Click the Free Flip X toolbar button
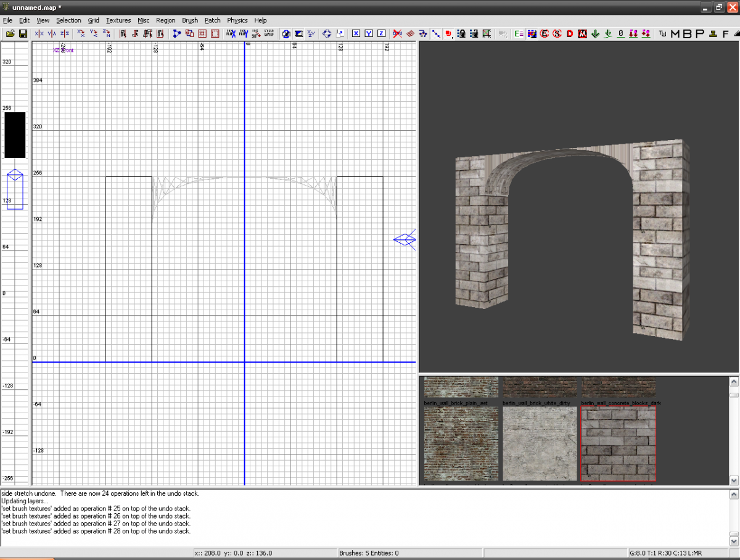The image size is (740, 560). point(231,33)
